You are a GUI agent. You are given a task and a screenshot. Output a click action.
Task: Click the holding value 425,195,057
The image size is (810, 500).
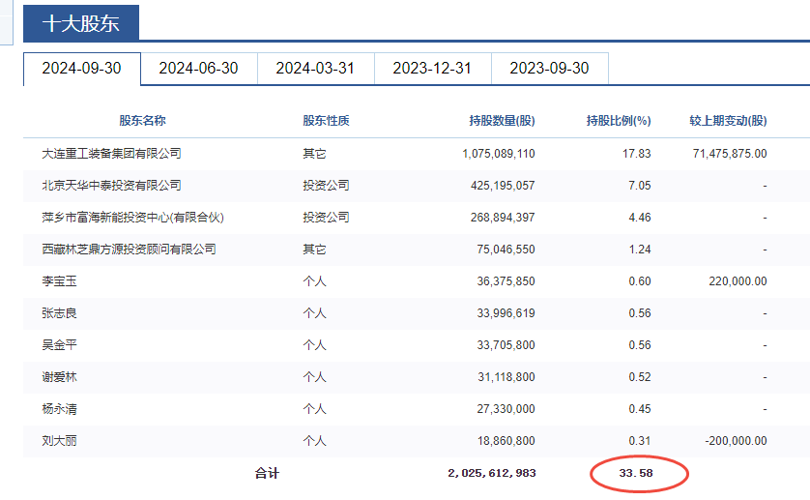pos(503,185)
